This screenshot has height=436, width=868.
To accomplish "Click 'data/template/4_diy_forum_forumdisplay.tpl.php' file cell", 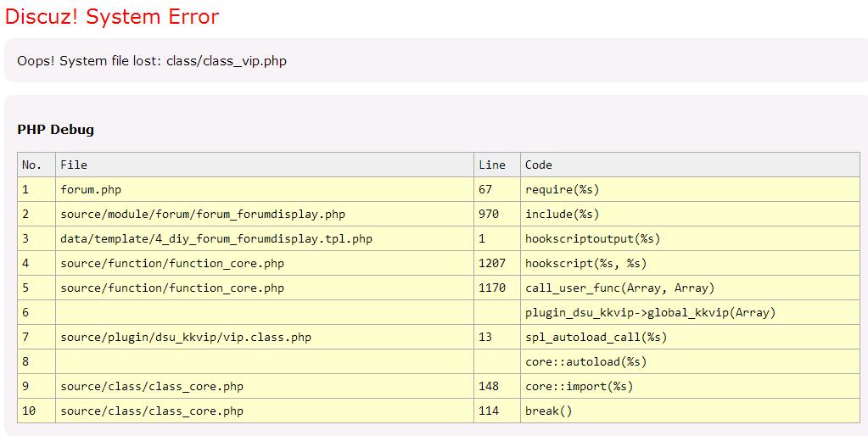I will pos(265,239).
